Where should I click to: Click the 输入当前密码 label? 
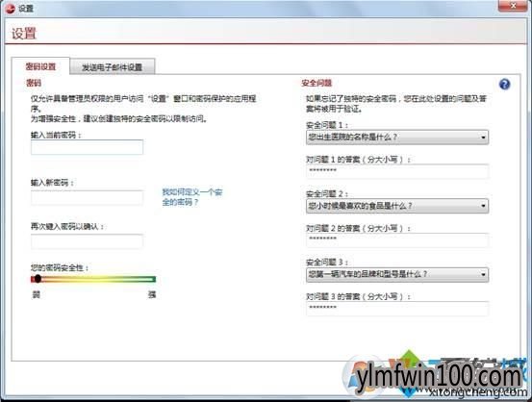point(56,135)
